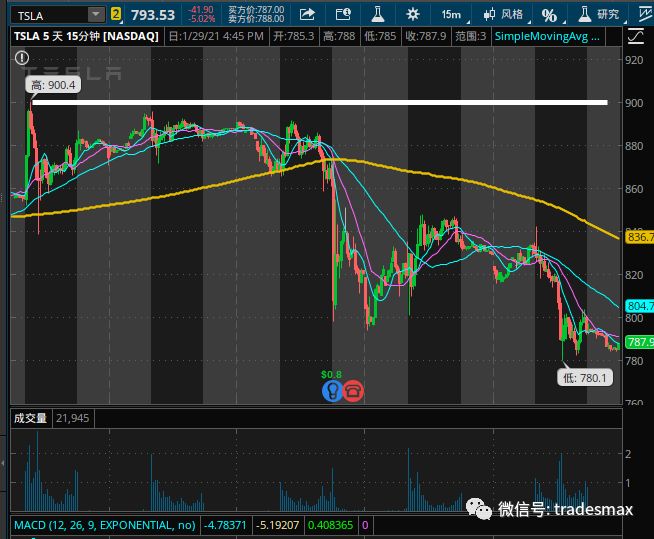Click the TSLA symbol input field
The image size is (654, 539).
click(x=50, y=15)
